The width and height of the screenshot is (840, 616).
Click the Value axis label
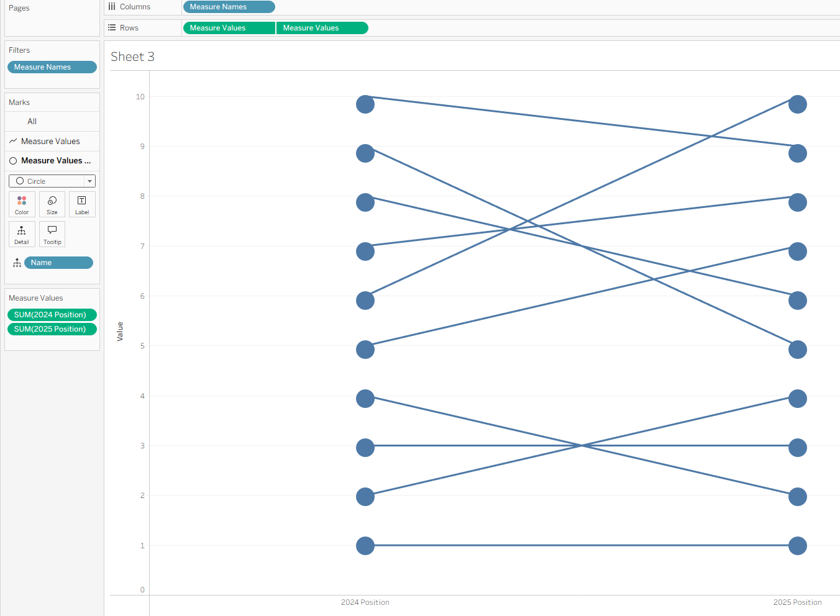click(120, 332)
